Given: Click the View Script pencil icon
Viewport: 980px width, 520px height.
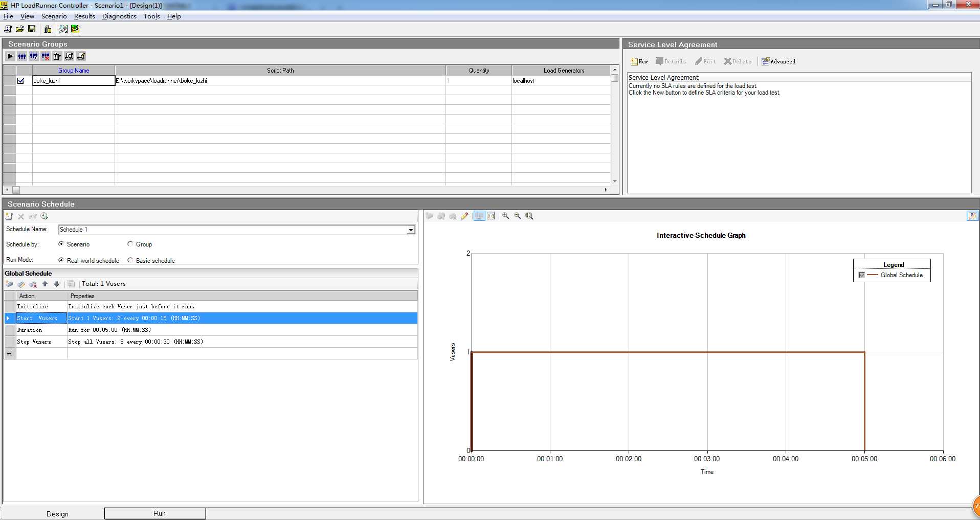Looking at the screenshot, I should click(x=81, y=56).
